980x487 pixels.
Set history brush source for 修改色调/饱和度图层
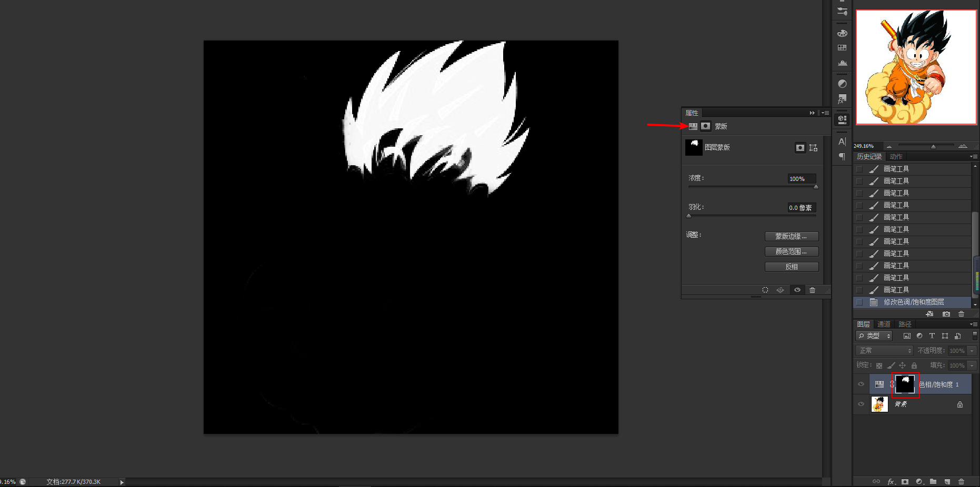coord(859,302)
